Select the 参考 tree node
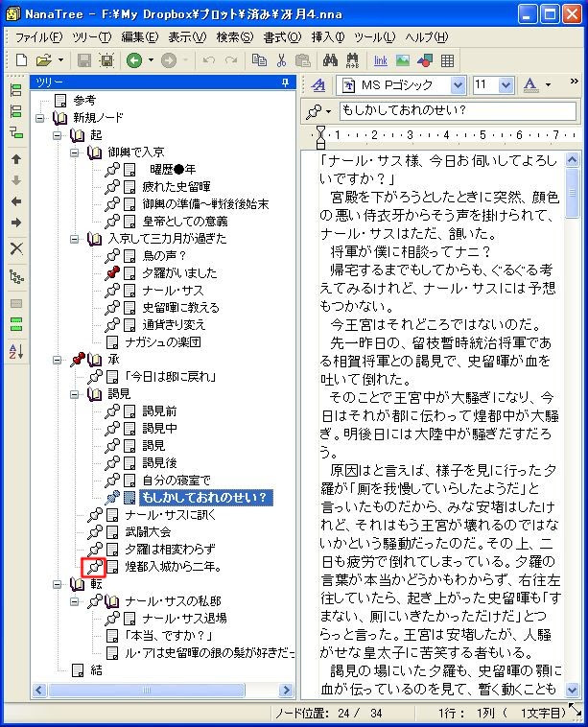 pos(84,100)
